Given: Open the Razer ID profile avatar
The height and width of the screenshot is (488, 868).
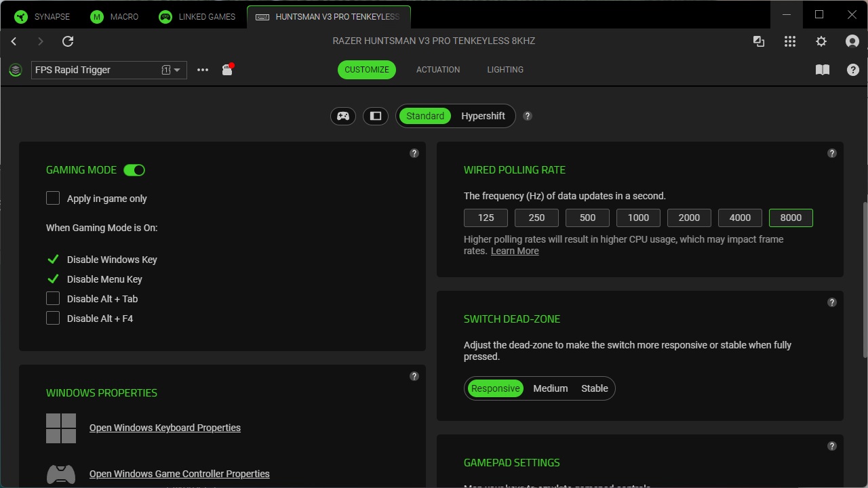Looking at the screenshot, I should click(x=852, y=41).
